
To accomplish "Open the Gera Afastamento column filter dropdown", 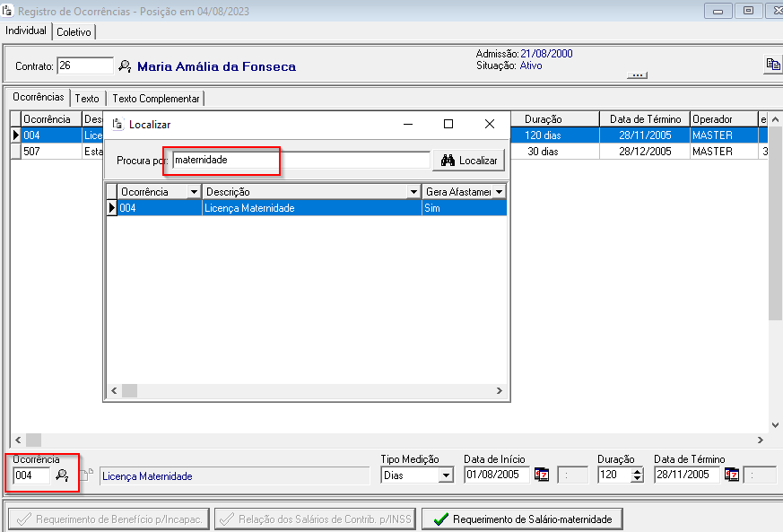I will coord(499,192).
